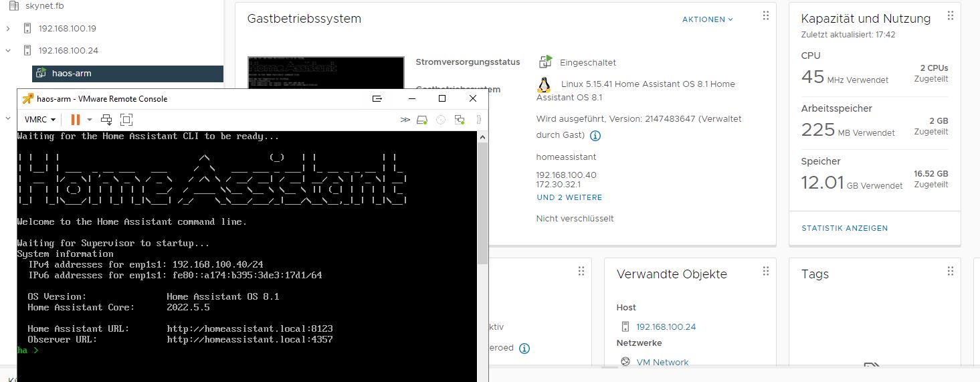Click Send Ctrl+Alt+Del icon in VMRC toolbar

tap(106, 120)
